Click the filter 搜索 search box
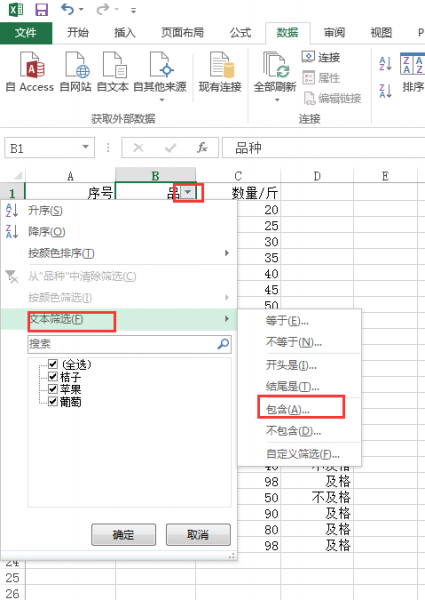This screenshot has width=425, height=600. coord(130,344)
